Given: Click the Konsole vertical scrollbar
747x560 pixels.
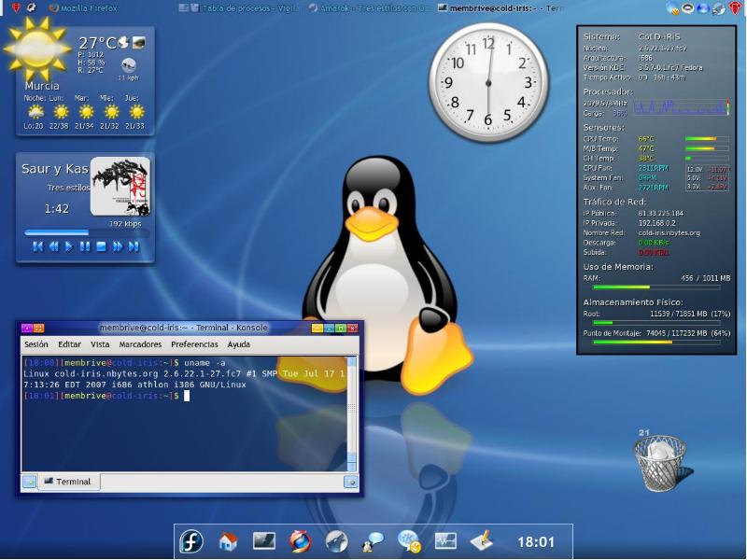Looking at the screenshot, I should click(352, 413).
